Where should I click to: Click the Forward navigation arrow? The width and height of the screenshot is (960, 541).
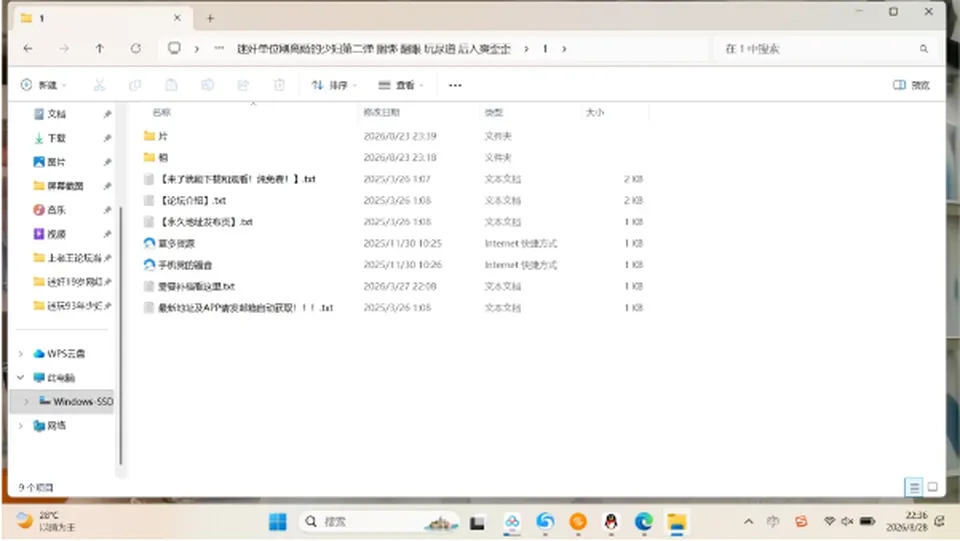[64, 48]
